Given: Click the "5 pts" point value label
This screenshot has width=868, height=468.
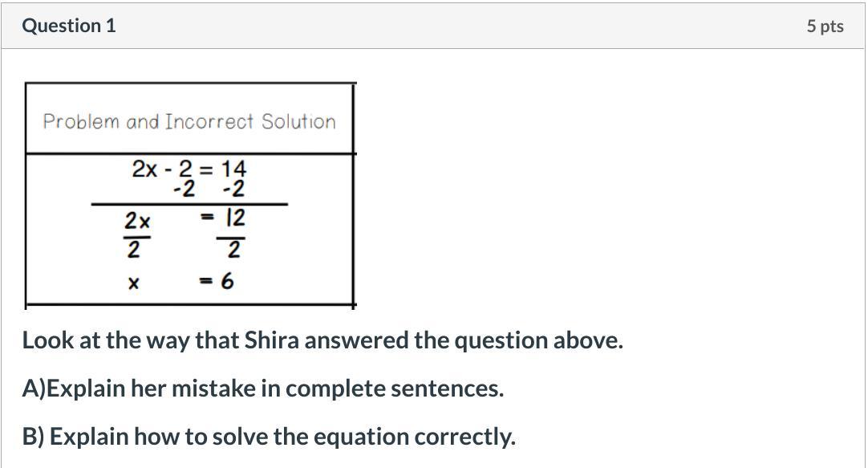Looking at the screenshot, I should pyautogui.click(x=825, y=26).
